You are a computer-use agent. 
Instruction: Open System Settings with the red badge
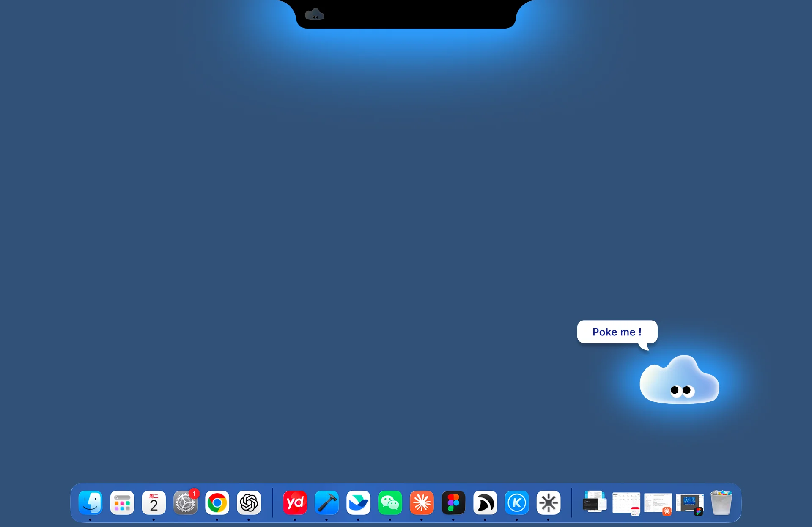[x=186, y=503]
